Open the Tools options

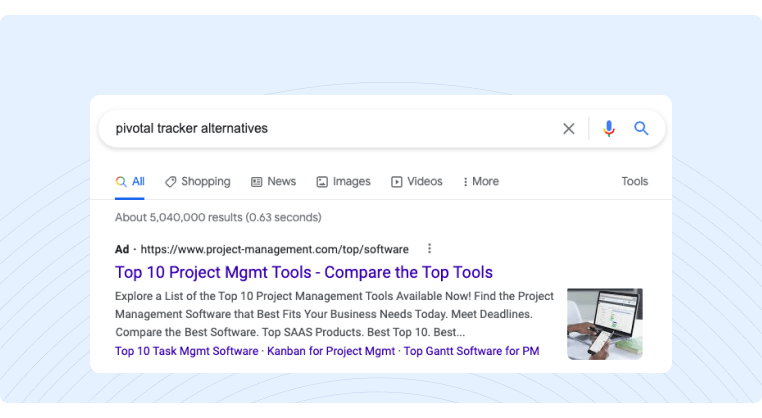click(x=634, y=181)
